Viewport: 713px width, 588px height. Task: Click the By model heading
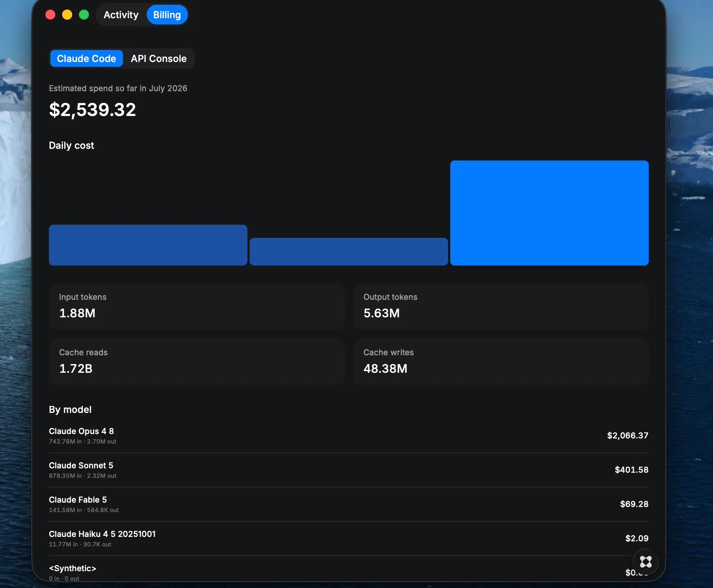(x=70, y=410)
